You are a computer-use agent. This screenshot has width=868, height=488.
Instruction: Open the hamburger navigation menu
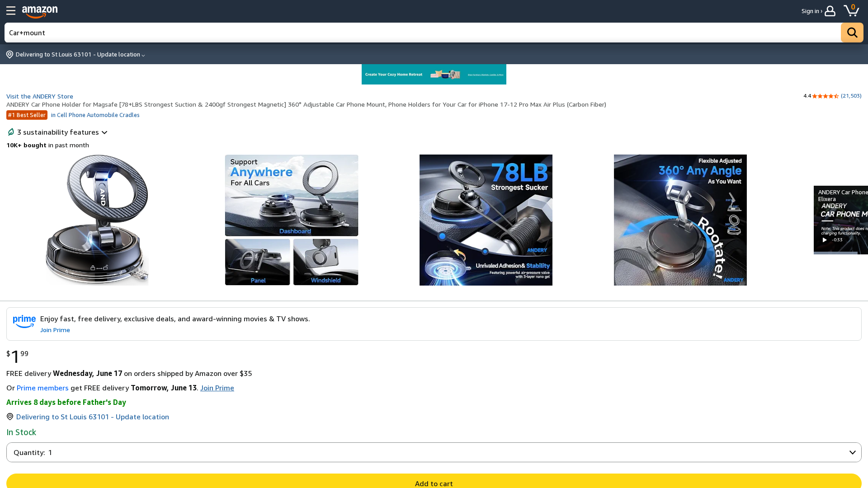tap(11, 11)
